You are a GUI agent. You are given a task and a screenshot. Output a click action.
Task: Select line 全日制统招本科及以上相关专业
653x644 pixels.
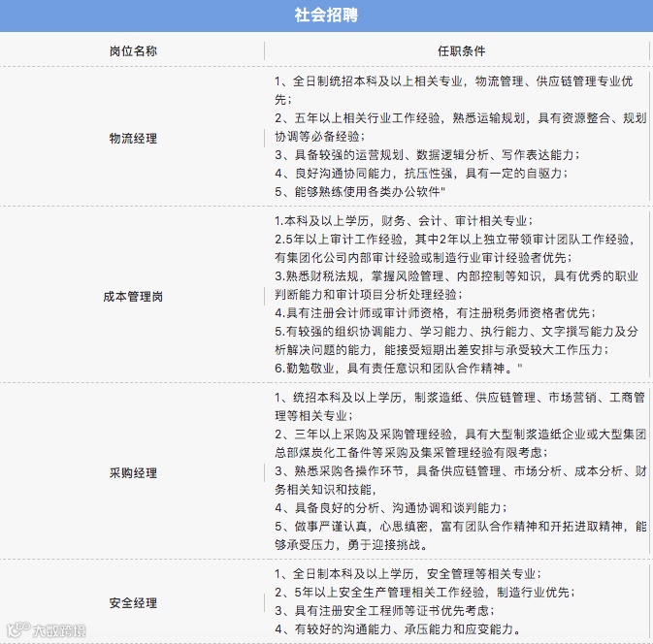tap(454, 81)
